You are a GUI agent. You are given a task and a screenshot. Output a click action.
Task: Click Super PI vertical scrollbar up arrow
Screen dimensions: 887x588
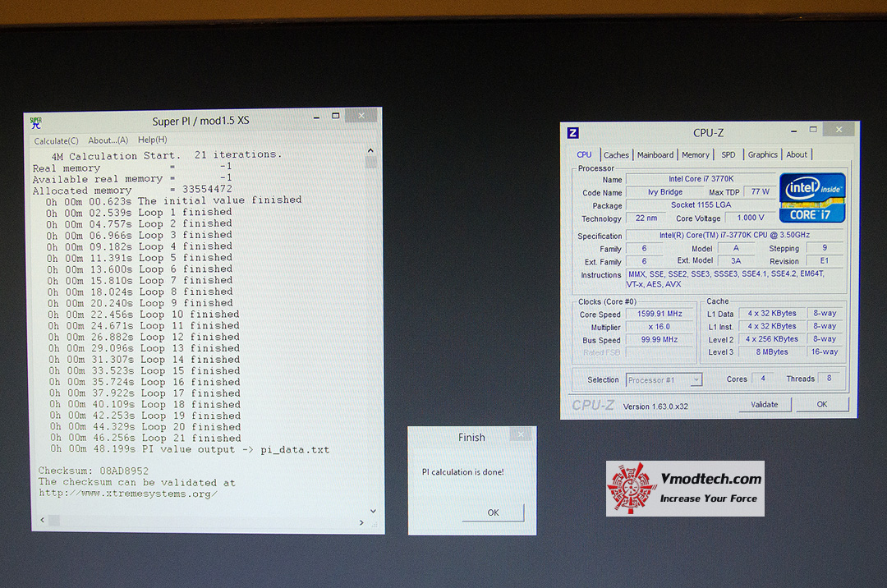(x=370, y=150)
